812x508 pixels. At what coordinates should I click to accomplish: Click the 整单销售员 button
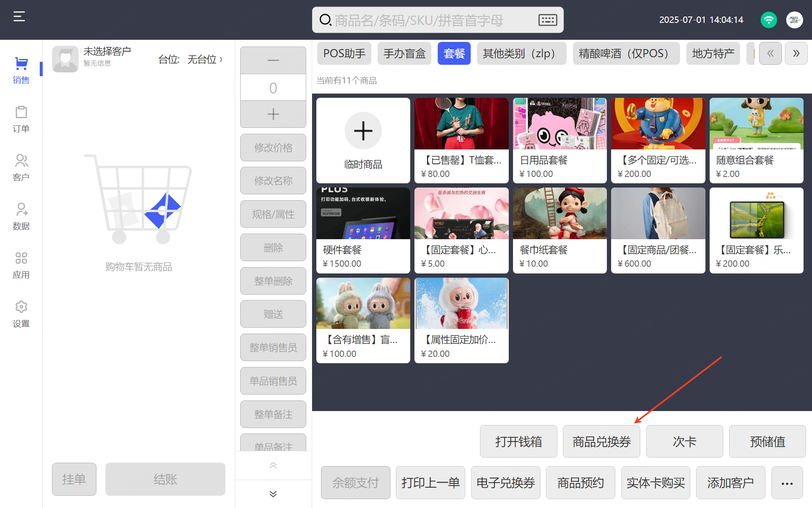(273, 348)
